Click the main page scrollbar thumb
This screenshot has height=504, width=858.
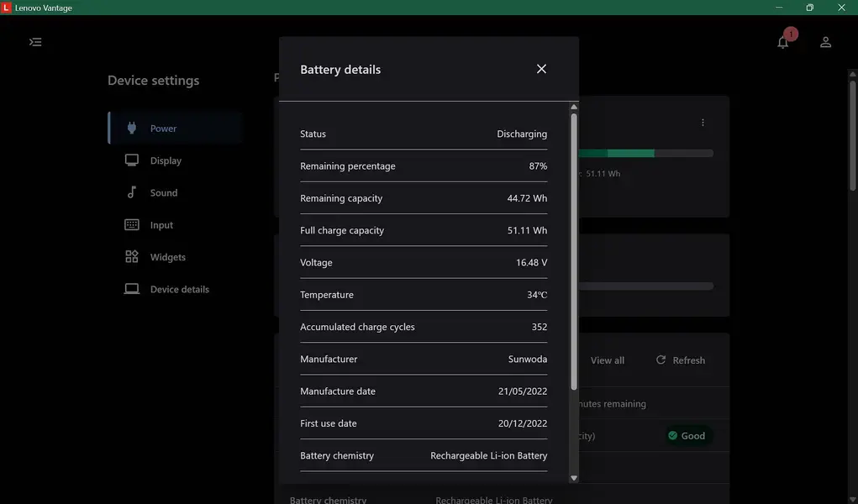tap(852, 136)
